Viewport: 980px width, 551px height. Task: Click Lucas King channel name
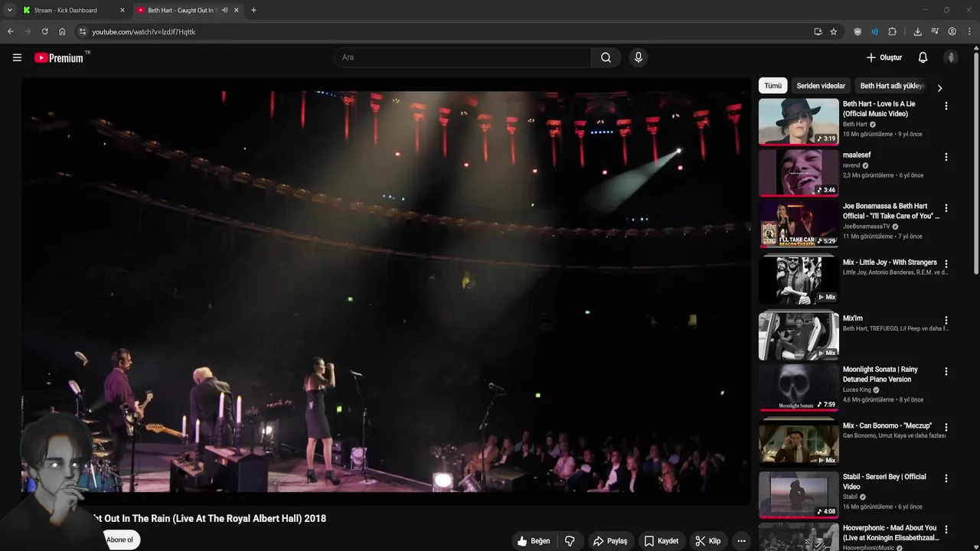(857, 390)
